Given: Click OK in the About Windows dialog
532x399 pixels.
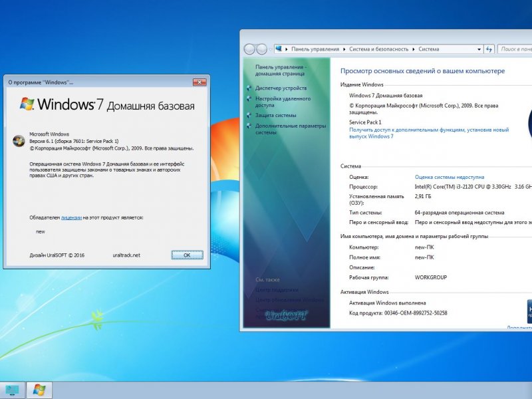Looking at the screenshot, I should (187, 255).
